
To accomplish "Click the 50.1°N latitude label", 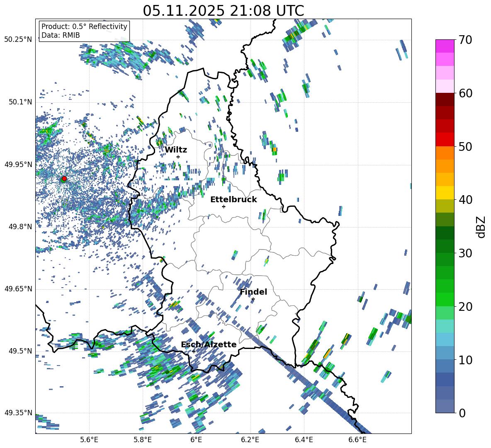I will pyautogui.click(x=20, y=102).
